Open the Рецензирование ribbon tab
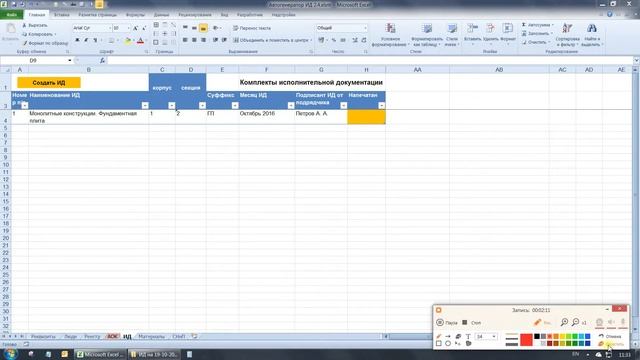Screen dimensions: 640x360 (195, 15)
